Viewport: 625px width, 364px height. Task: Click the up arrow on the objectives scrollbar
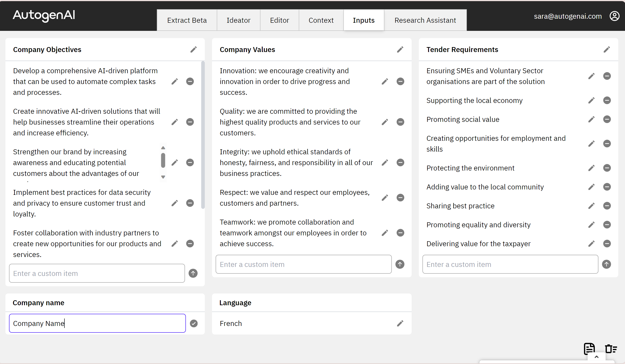tap(163, 148)
